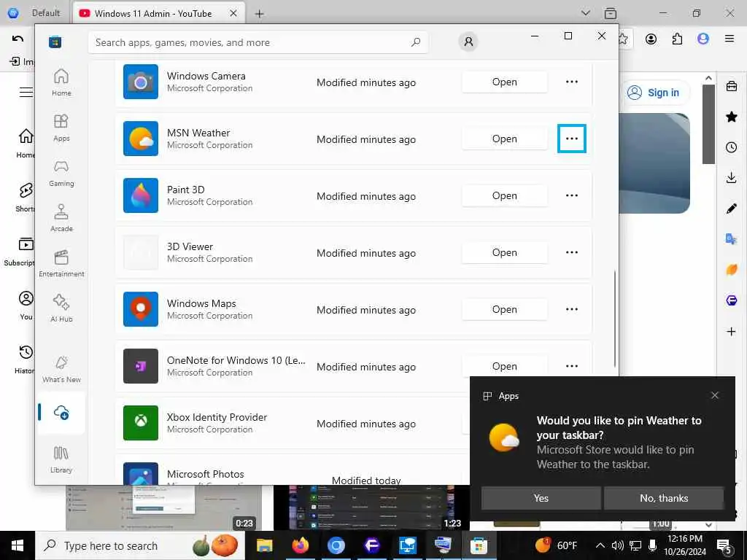Click the MSN Weather app icon
Image resolution: width=747 pixels, height=560 pixels.
pos(141,139)
